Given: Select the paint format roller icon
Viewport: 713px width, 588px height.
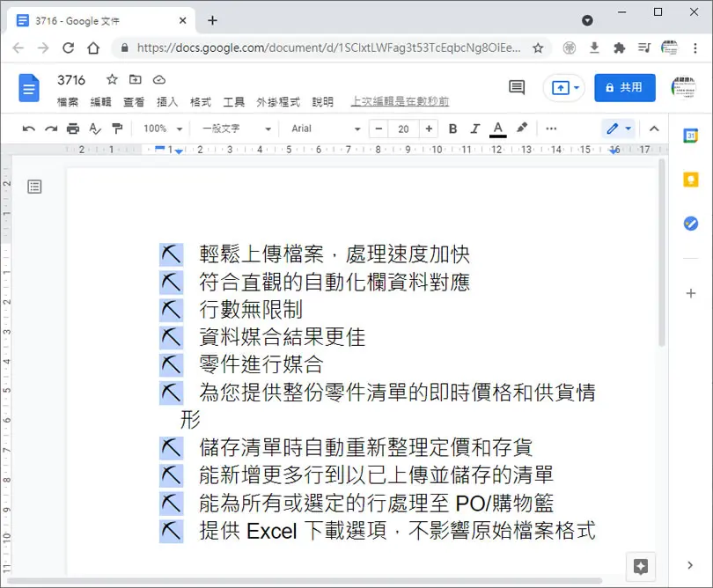Looking at the screenshot, I should pos(117,129).
